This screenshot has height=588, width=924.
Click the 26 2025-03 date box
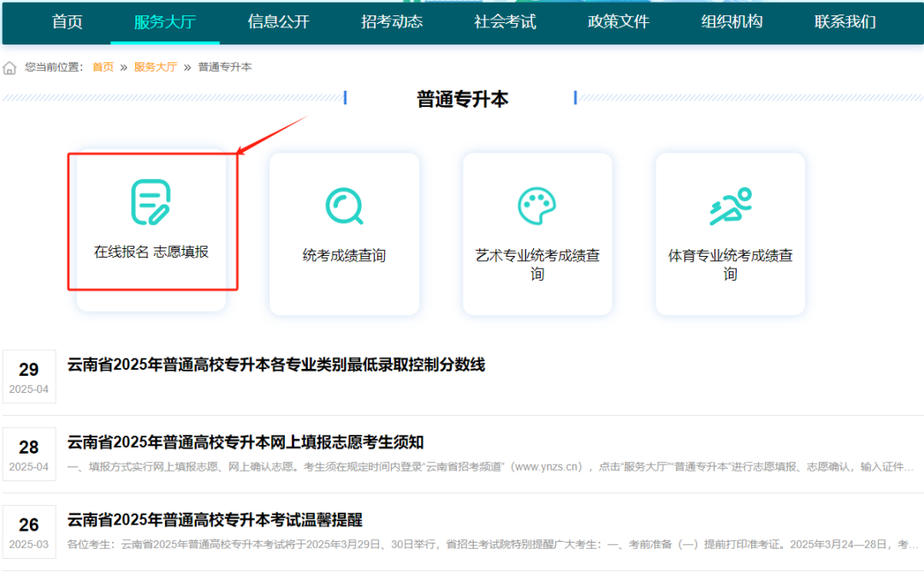click(x=29, y=532)
